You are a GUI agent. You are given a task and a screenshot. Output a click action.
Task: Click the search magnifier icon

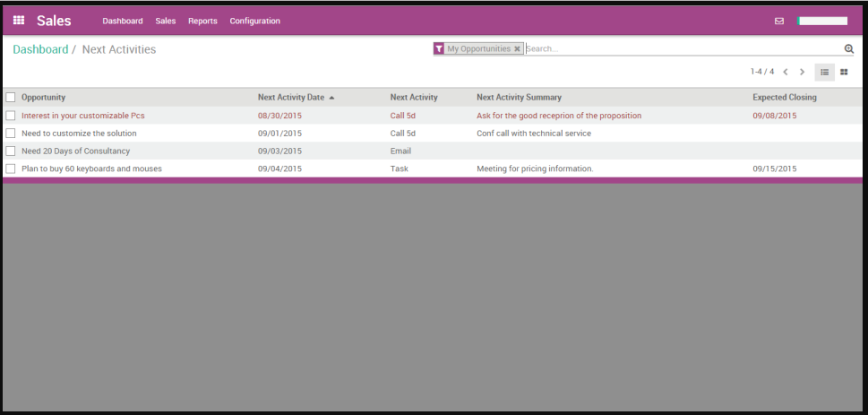(848, 48)
